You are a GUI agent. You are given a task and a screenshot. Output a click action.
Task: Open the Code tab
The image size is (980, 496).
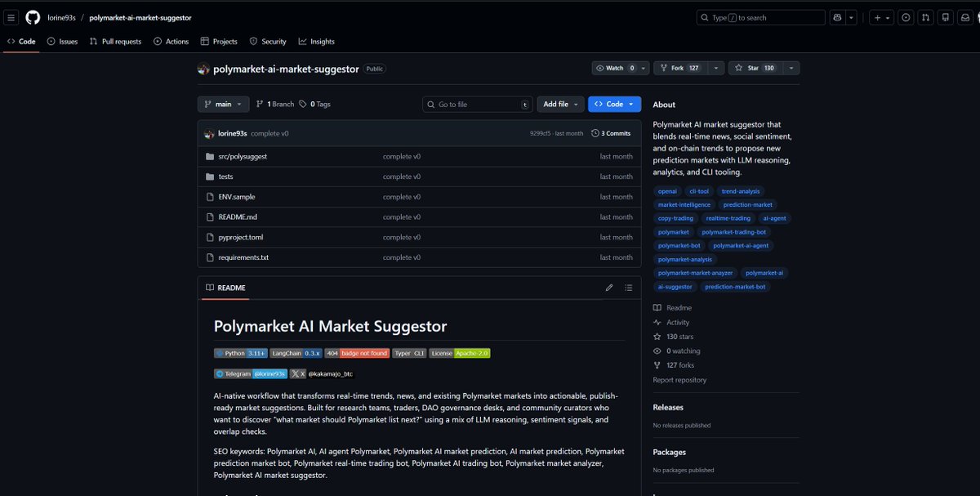(x=21, y=42)
